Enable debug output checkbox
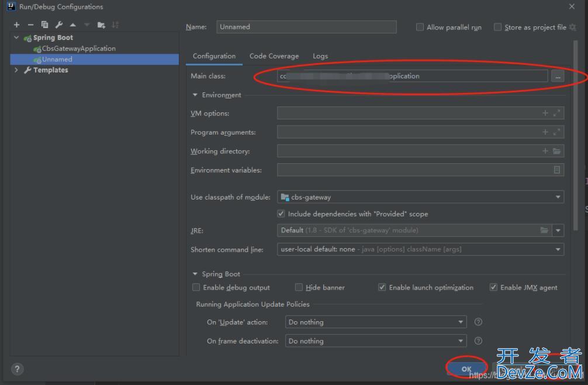Viewport: 588px width, 385px height. [x=196, y=287]
